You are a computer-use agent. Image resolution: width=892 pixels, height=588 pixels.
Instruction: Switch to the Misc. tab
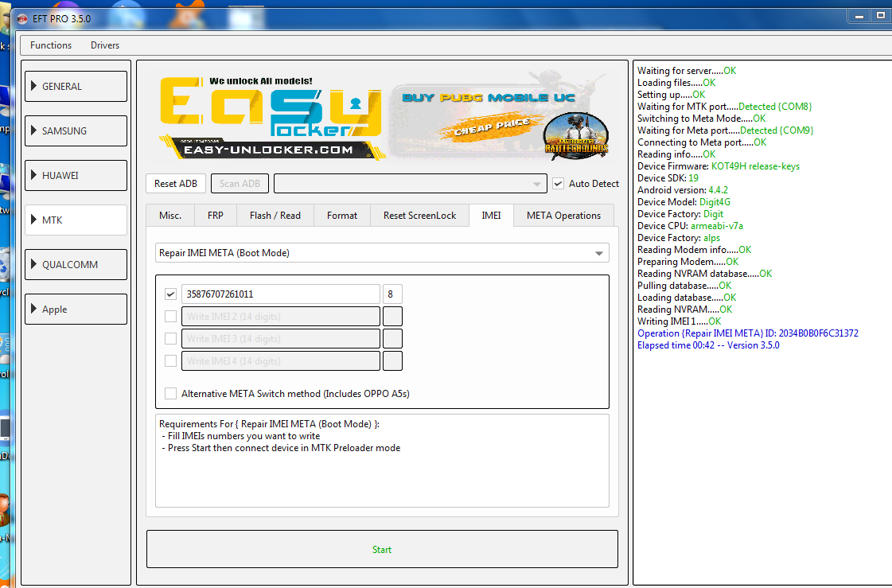[170, 216]
